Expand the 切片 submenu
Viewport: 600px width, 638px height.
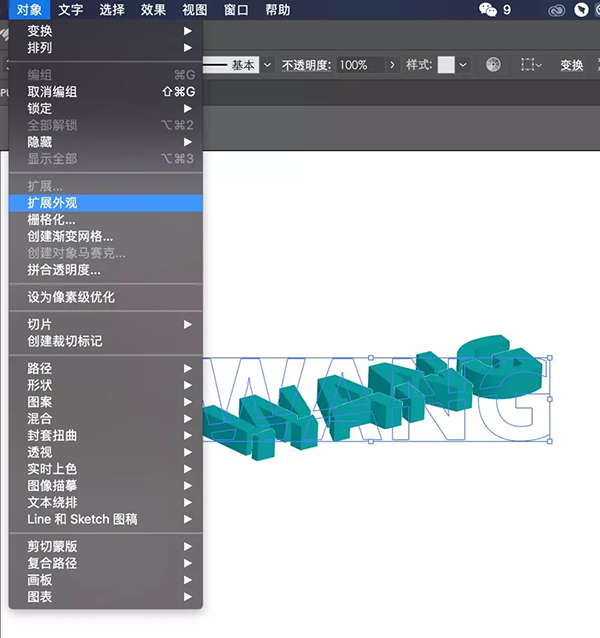point(105,324)
